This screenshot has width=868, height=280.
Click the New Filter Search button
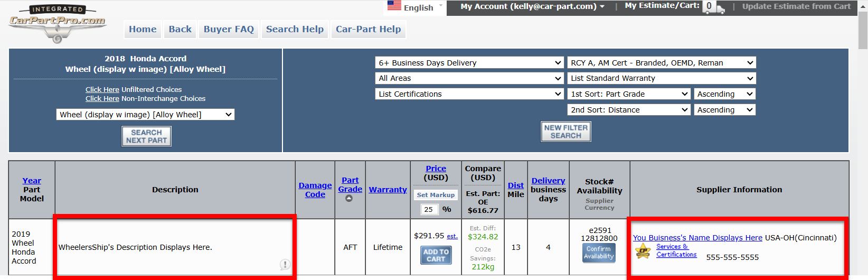(565, 132)
